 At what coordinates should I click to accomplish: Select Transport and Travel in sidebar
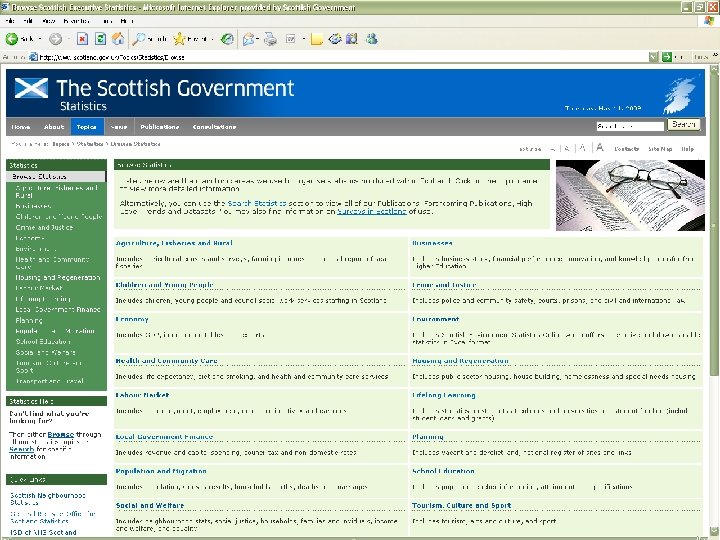[50, 381]
